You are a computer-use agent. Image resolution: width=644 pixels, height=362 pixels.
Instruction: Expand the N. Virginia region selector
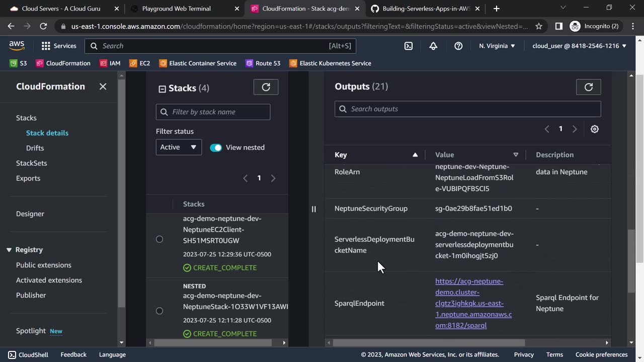497,46
